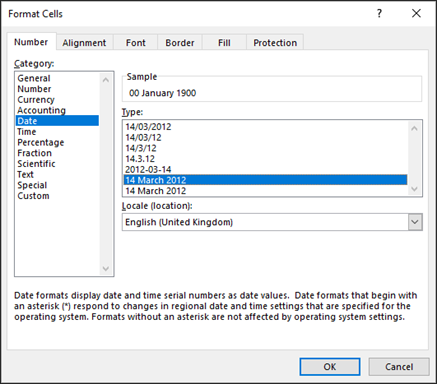Switch to the Alignment tab
This screenshot has height=384, width=437.
click(x=84, y=43)
